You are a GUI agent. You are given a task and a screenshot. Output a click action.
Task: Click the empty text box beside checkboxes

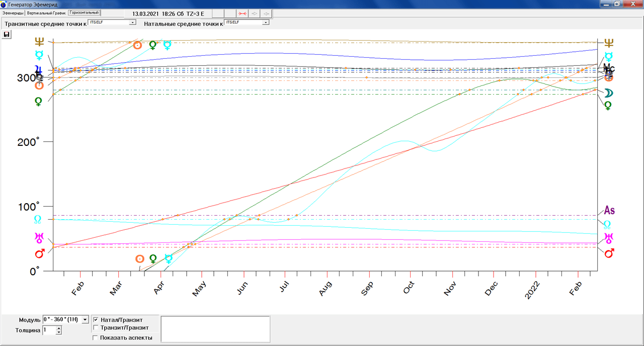coord(215,329)
